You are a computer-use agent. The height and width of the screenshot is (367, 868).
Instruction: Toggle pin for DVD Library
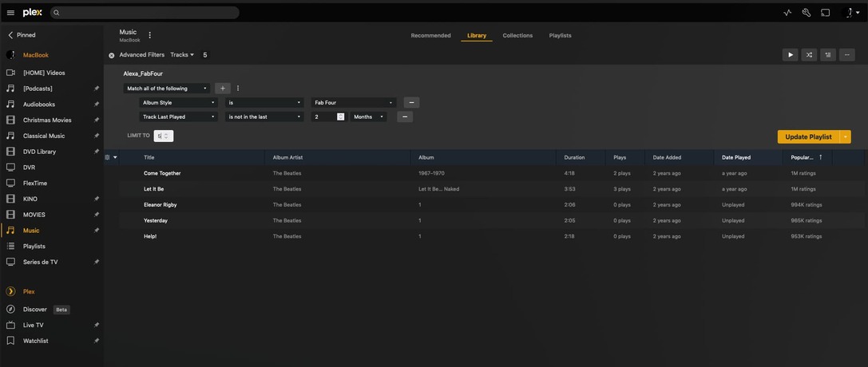point(97,152)
